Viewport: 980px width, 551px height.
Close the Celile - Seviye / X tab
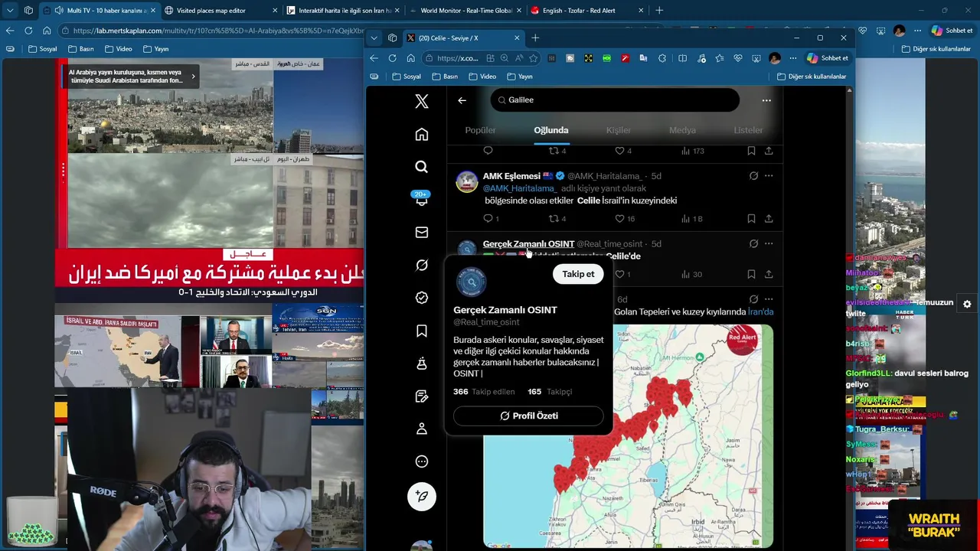click(517, 38)
